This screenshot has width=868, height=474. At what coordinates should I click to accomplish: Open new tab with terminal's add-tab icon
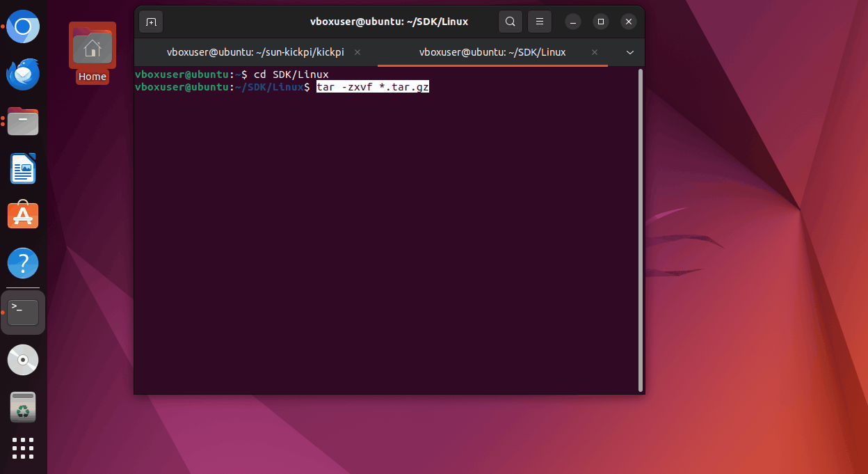151,22
